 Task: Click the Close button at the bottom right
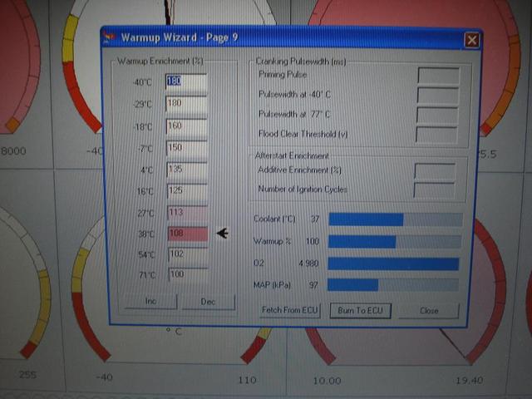click(x=429, y=310)
